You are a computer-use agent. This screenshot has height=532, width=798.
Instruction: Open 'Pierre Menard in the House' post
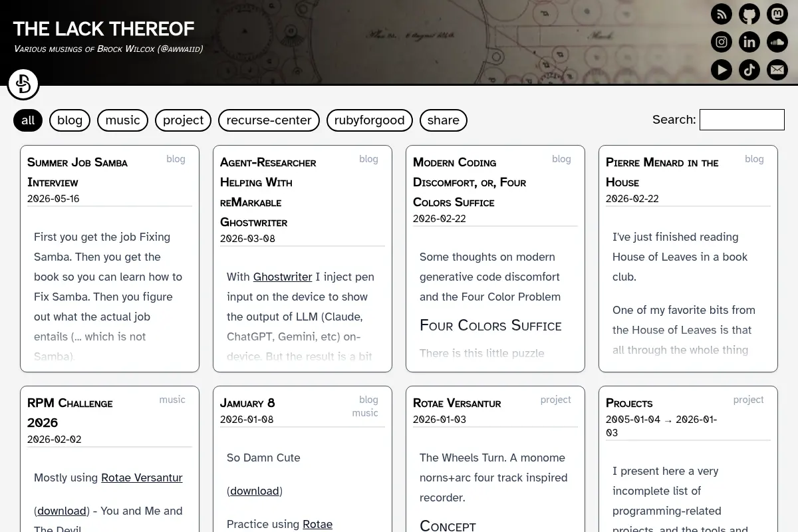point(662,172)
